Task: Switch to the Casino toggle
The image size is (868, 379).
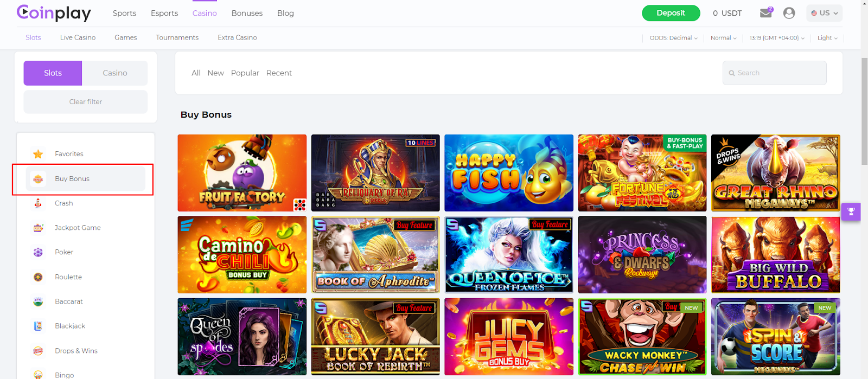Action: pyautogui.click(x=115, y=73)
